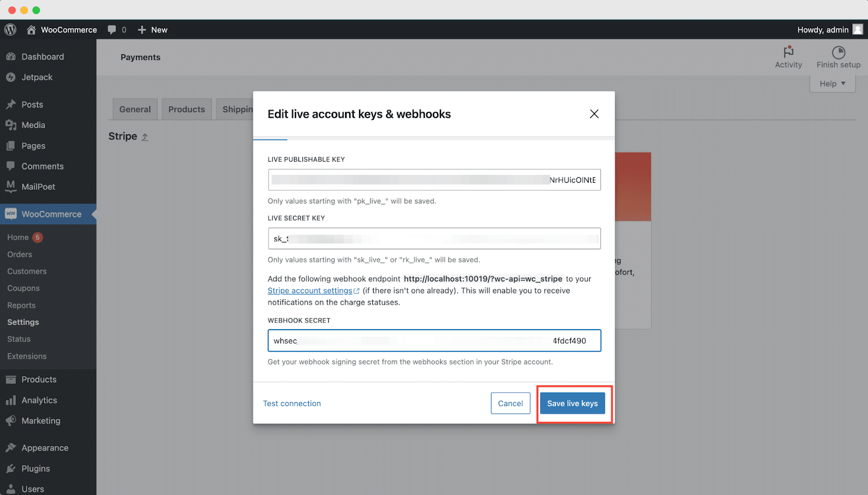Click the WordPress logo icon
The height and width of the screenshot is (495, 868).
pos(10,30)
